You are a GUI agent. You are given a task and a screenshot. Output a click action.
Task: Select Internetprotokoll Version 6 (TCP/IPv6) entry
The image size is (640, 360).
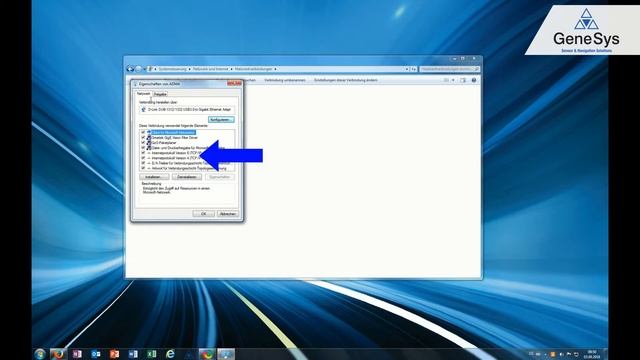(176, 153)
